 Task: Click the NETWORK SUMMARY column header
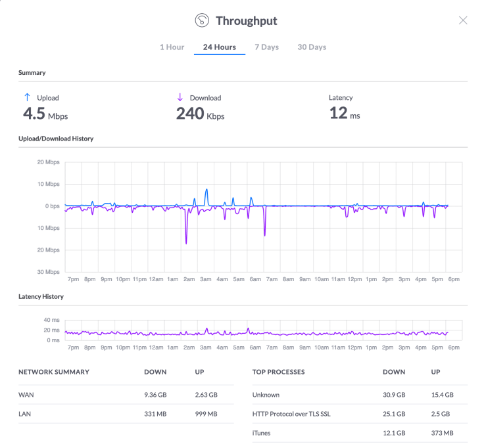coord(54,372)
